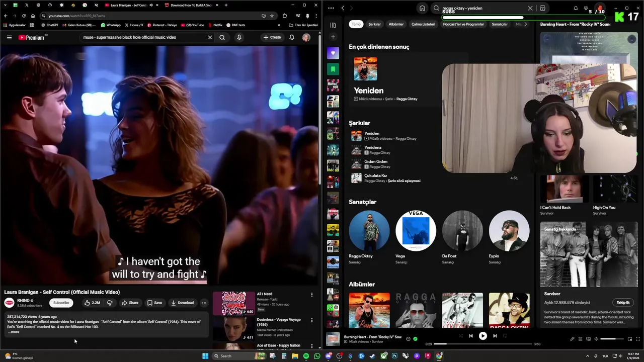
Task: Play the Spotify track in the player bar
Action: tap(482, 336)
